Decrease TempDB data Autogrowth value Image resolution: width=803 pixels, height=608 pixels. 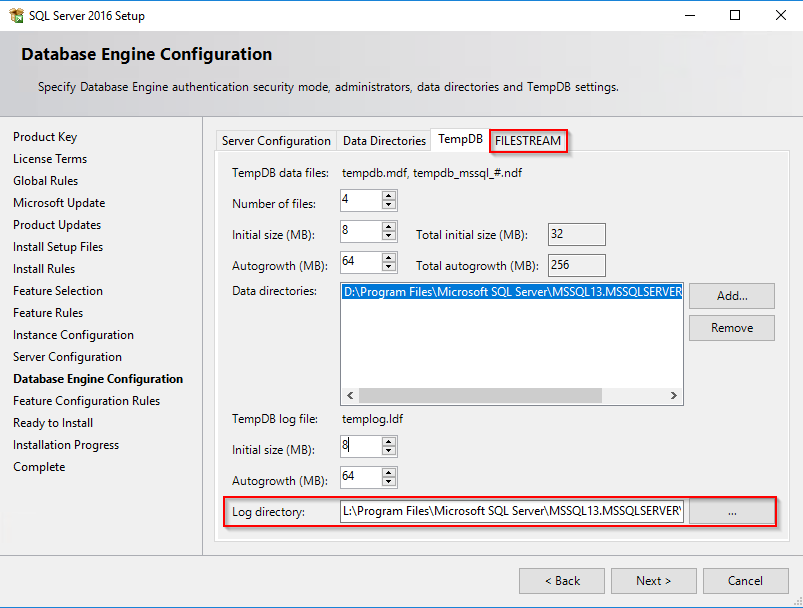pyautogui.click(x=389, y=267)
